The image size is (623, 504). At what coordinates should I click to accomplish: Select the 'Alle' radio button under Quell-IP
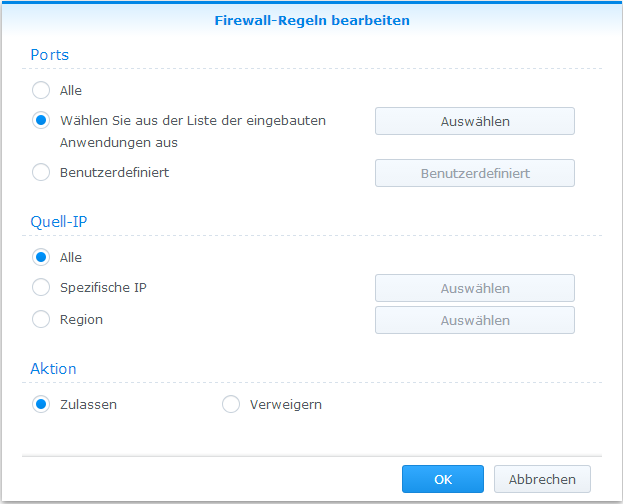[41, 257]
